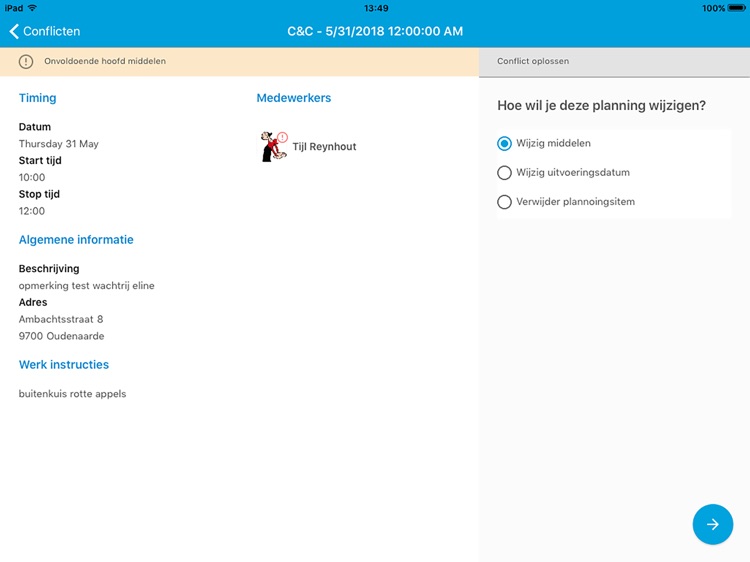Screen dimensions: 750x562
Task: Tap the warning icon beside Onvoldoende hoofd middelen
Action: [26, 62]
